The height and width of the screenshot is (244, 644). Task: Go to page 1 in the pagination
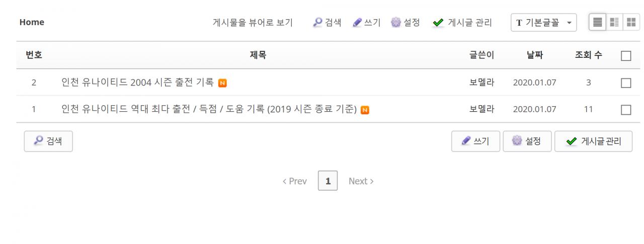(x=328, y=181)
